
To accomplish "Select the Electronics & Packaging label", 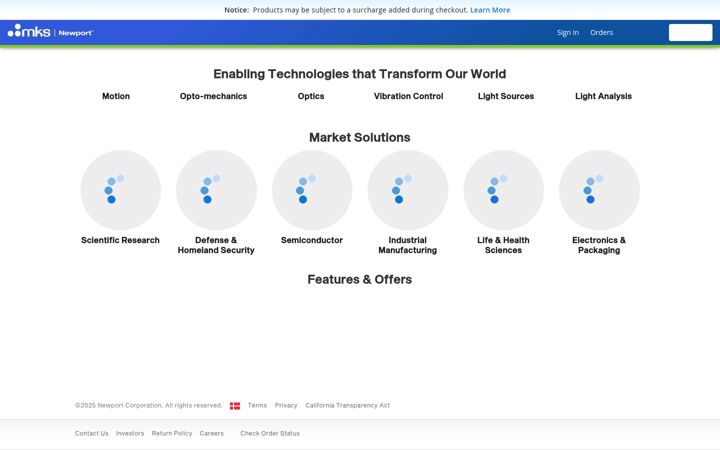I will click(x=599, y=245).
